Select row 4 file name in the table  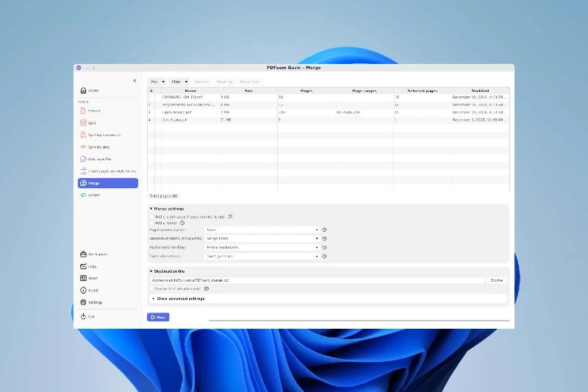coord(175,120)
